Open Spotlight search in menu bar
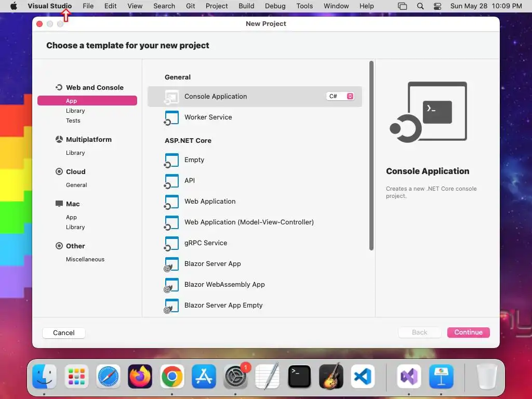Screen dimensions: 532x399 coord(420,6)
